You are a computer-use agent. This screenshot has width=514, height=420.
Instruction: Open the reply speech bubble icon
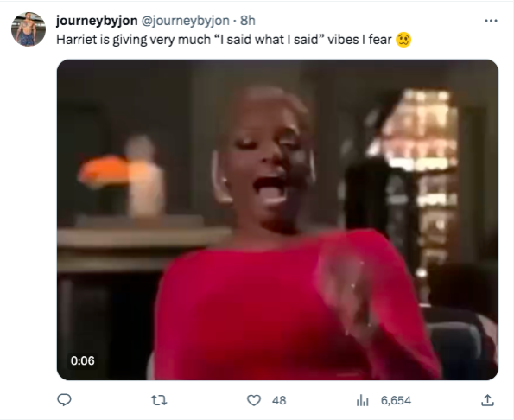pyautogui.click(x=64, y=400)
